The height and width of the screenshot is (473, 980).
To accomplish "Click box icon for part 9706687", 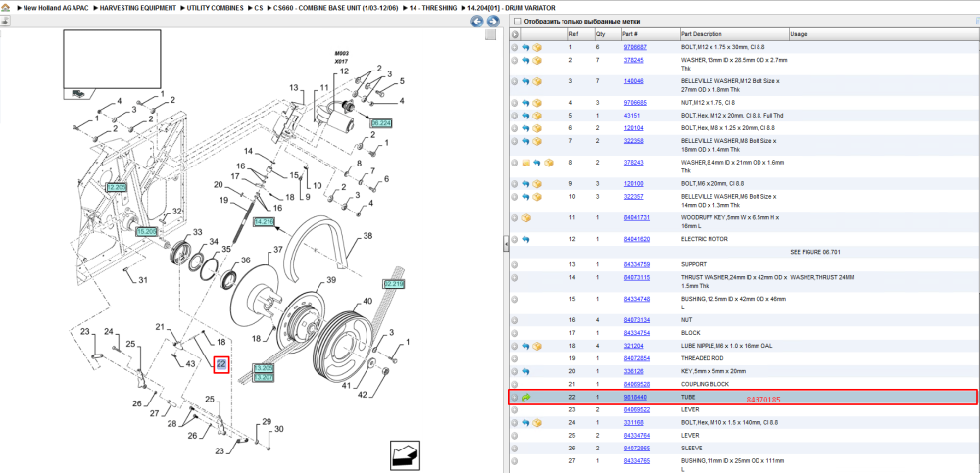I will (x=537, y=47).
